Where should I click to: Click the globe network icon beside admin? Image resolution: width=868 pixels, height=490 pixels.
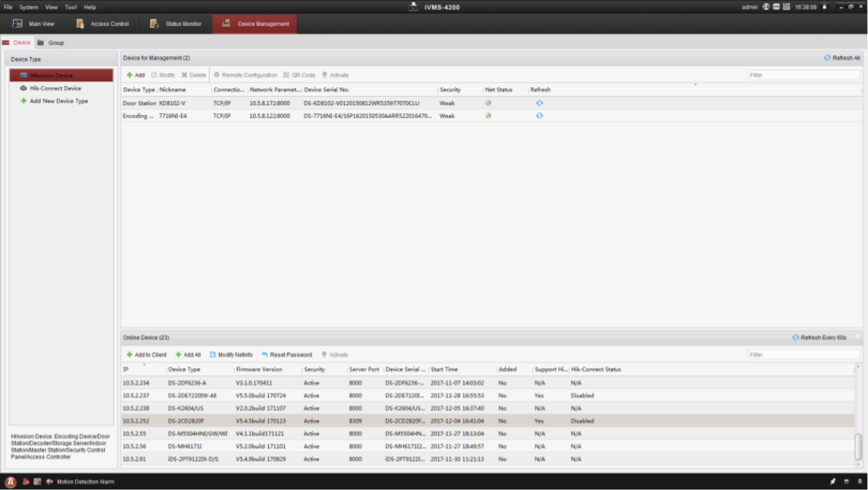click(x=766, y=7)
